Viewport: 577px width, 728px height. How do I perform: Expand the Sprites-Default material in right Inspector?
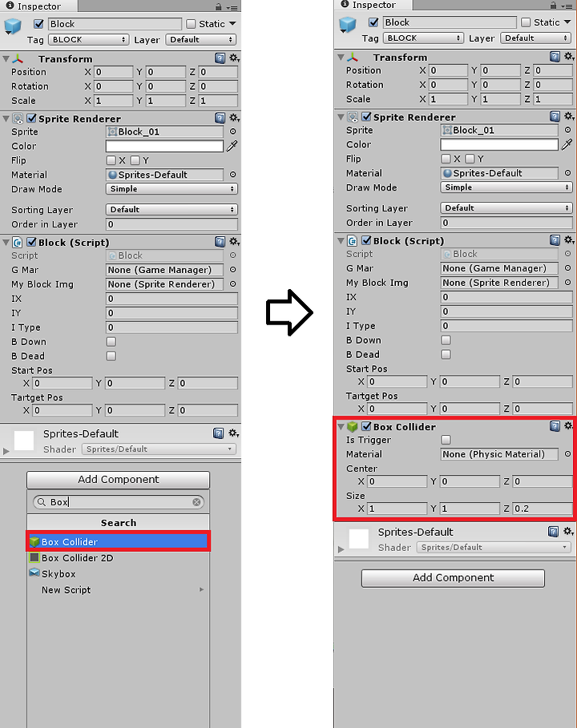(x=341, y=549)
